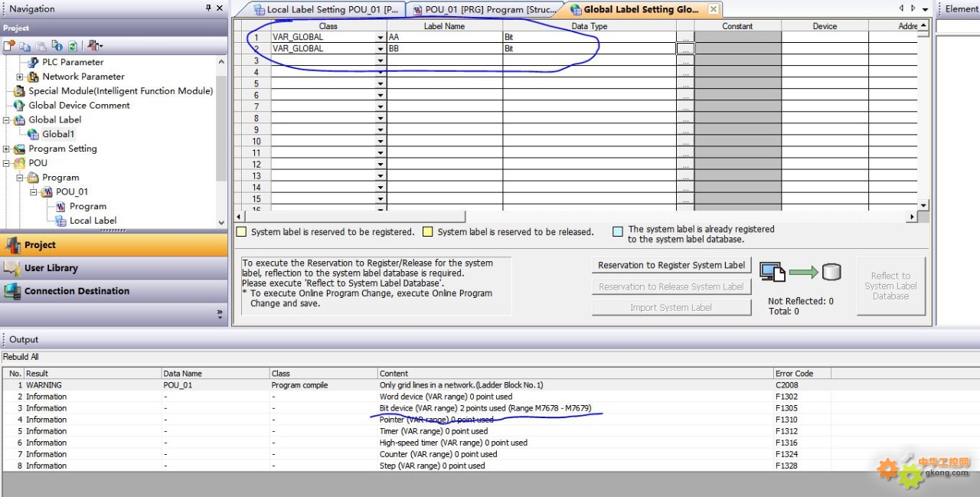This screenshot has width=980, height=497.
Task: Collapse the POU node
Action: click(6, 163)
